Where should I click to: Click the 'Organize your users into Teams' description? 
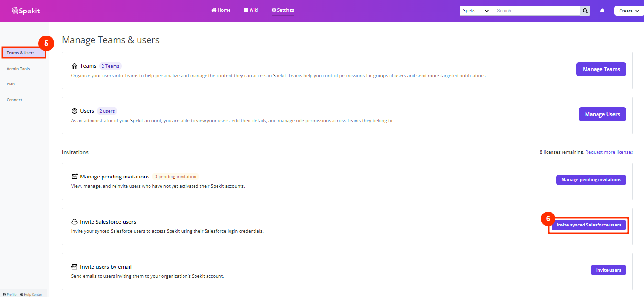coord(279,76)
